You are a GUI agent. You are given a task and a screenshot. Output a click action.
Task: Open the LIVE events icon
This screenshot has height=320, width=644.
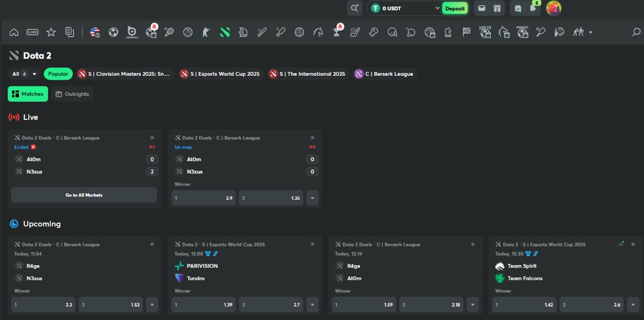click(x=32, y=32)
